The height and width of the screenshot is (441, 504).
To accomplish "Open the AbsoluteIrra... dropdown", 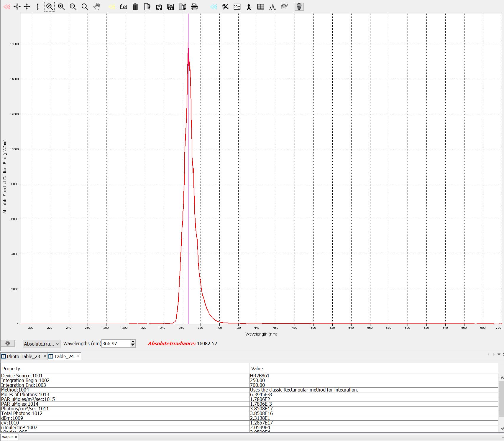I will pyautogui.click(x=42, y=344).
